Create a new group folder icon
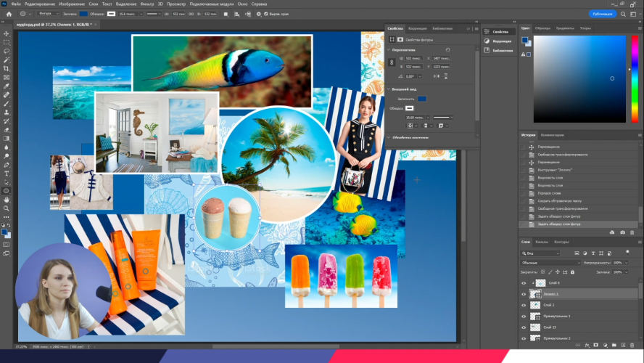 614,346
